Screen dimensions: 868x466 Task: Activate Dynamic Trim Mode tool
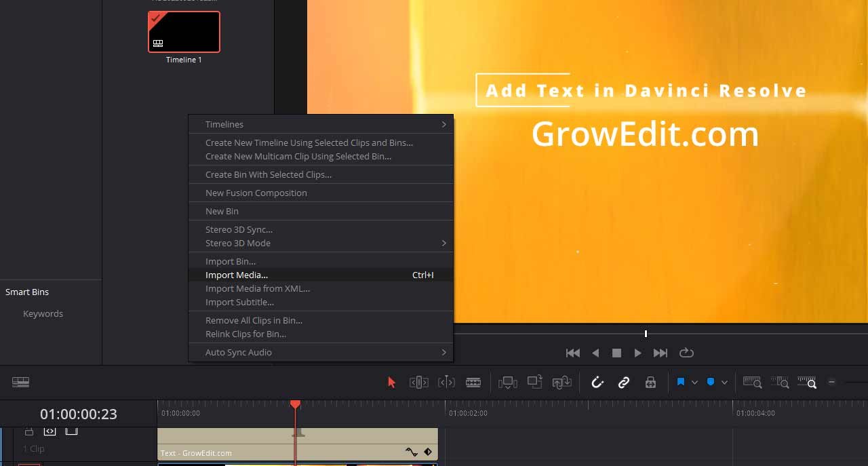pos(446,383)
